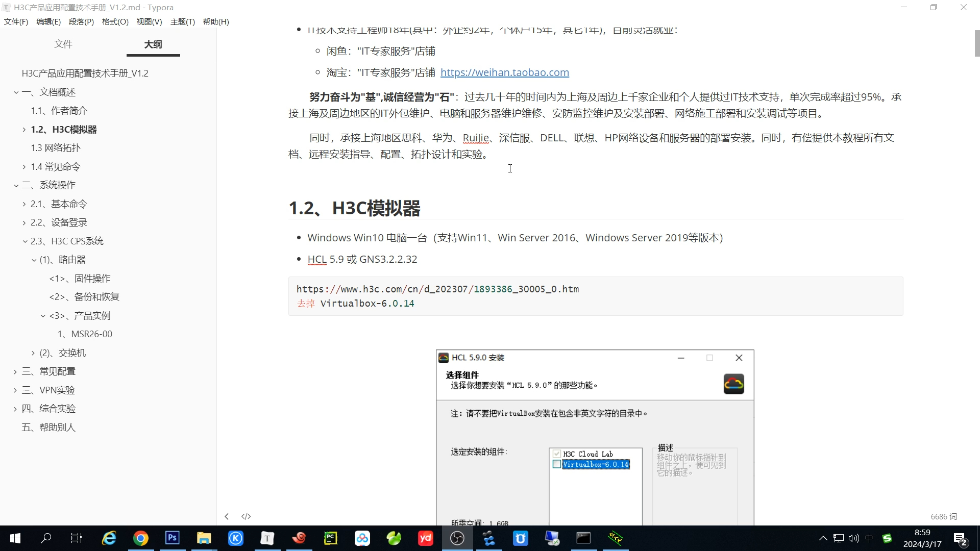Open uTorrent from the taskbar
980x551 pixels.
[520, 538]
